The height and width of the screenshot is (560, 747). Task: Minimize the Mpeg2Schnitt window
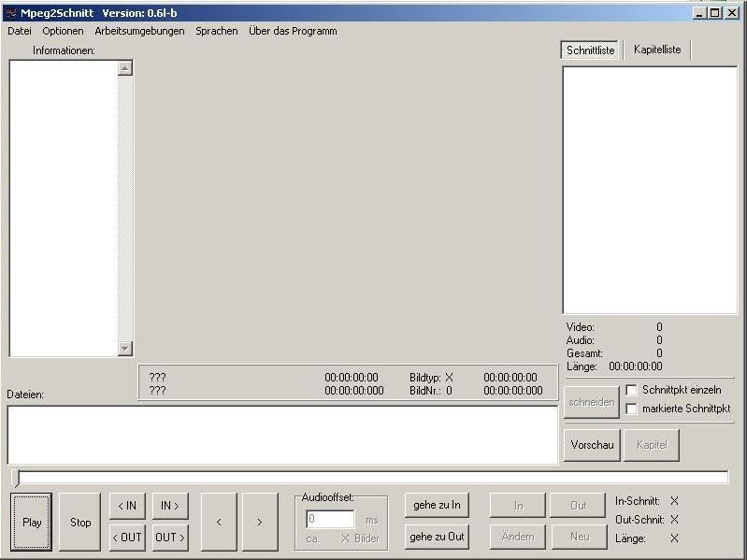click(699, 13)
